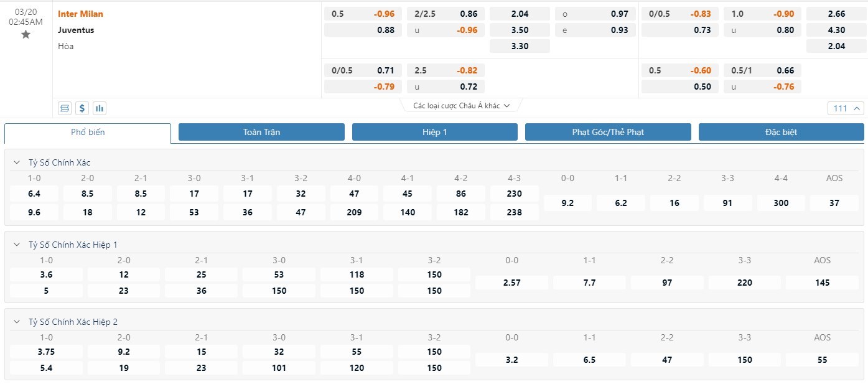The width and height of the screenshot is (868, 384).
Task: Select the AOS odds 37
Action: tap(834, 203)
